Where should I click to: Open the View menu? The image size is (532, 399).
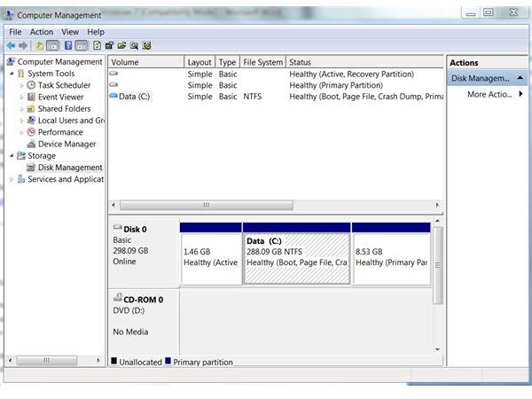click(x=70, y=32)
